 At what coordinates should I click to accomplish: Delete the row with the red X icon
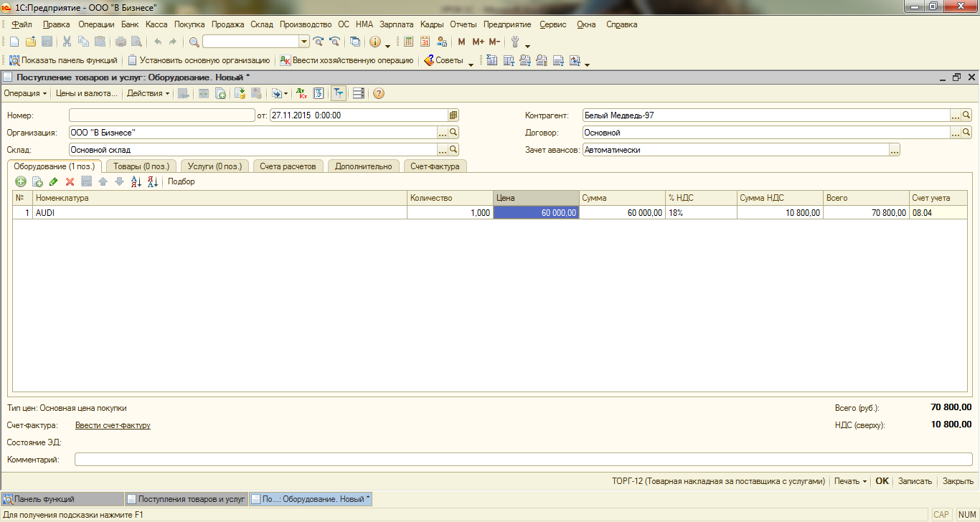click(70, 182)
